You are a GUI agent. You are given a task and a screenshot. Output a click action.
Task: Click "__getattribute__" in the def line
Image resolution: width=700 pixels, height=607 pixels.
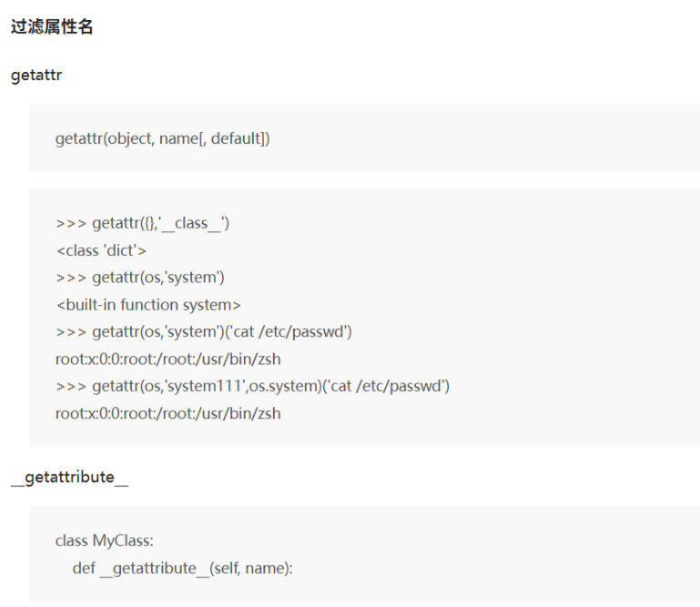click(x=148, y=569)
